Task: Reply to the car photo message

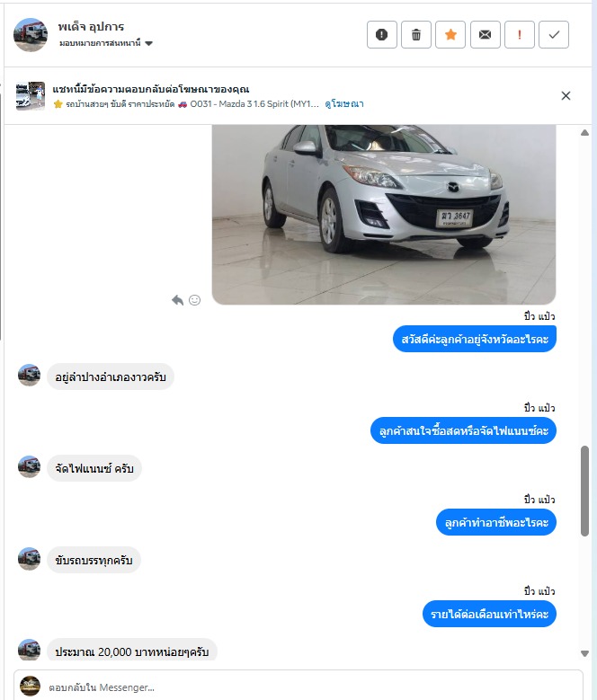Action: click(178, 300)
